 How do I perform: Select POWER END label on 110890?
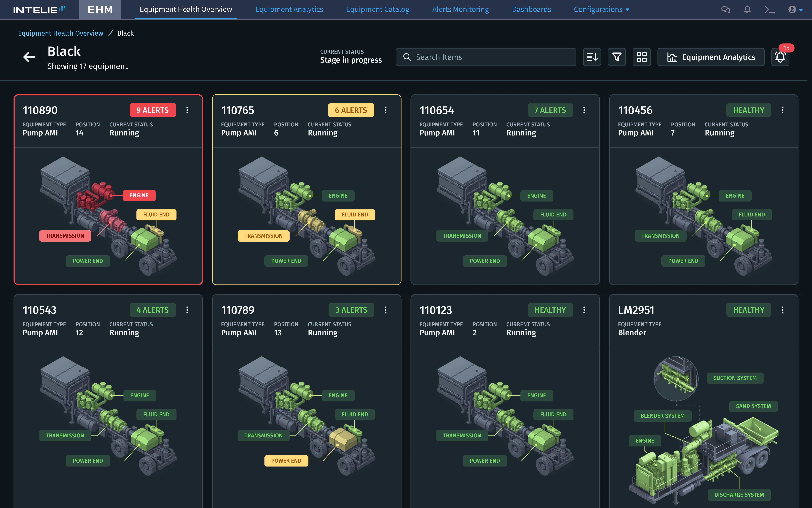pos(88,261)
